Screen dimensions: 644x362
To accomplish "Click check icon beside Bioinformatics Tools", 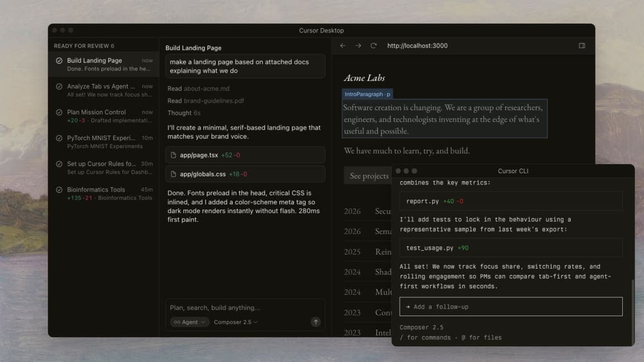I will click(59, 190).
